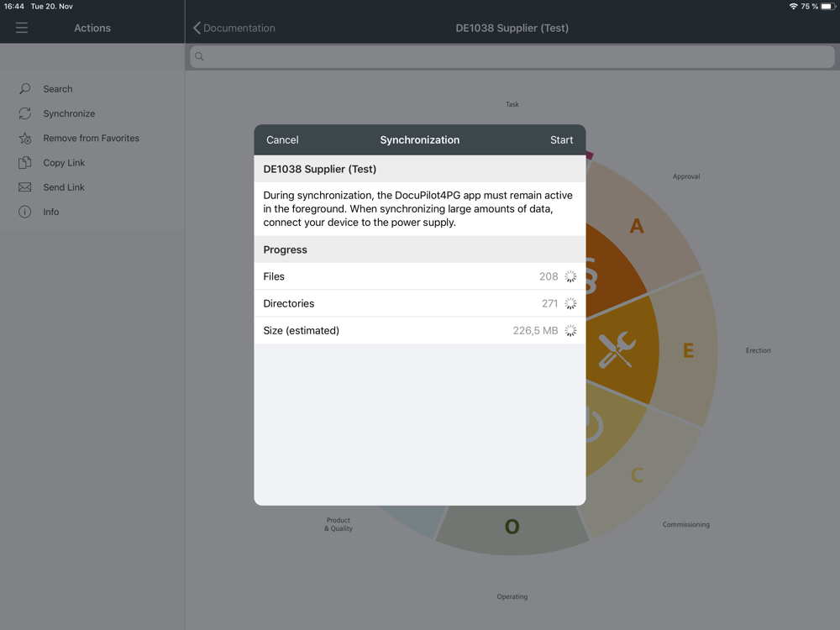Select Synchronize in Actions menu
The width and height of the screenshot is (840, 630).
69,113
